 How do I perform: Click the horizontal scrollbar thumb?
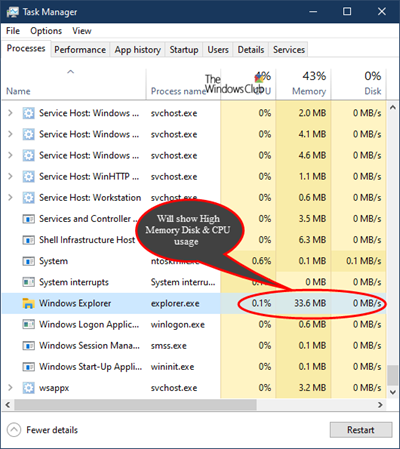pyautogui.click(x=135, y=405)
